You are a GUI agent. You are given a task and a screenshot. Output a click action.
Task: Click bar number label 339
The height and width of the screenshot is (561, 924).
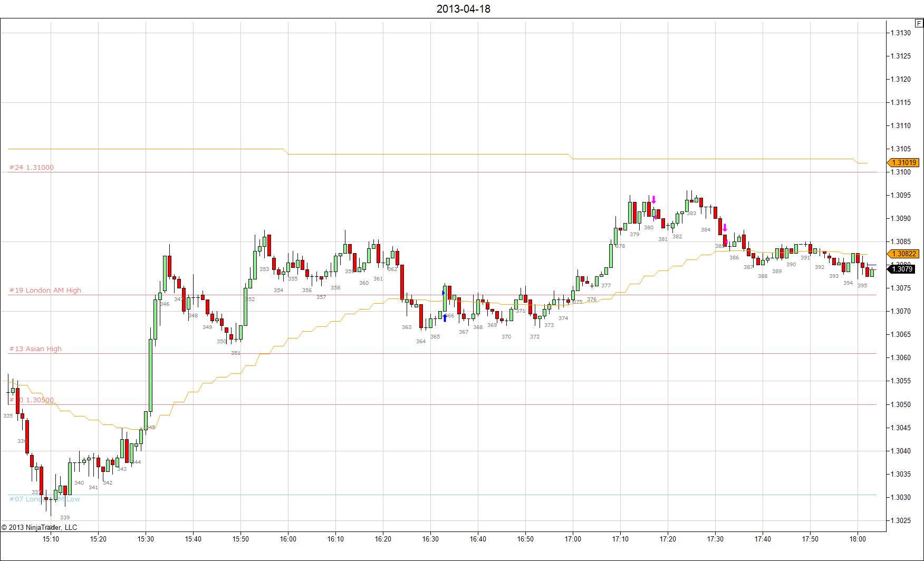tap(65, 518)
